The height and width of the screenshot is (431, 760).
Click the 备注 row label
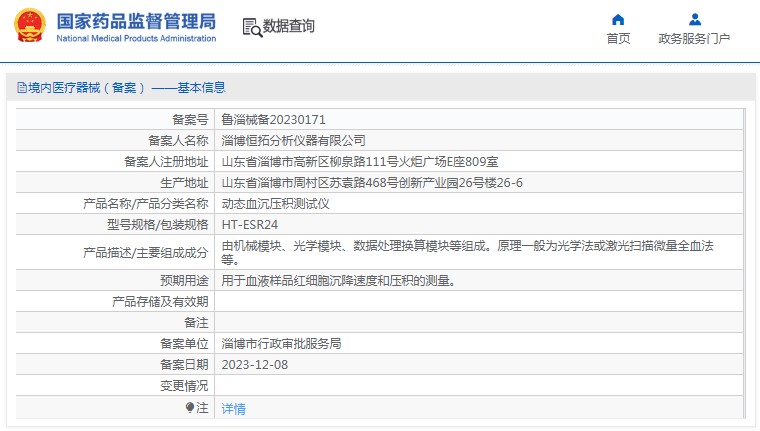196,322
